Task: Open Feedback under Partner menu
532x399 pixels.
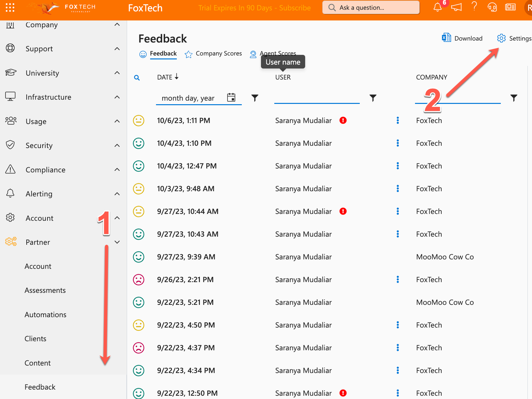Action: pyautogui.click(x=40, y=387)
